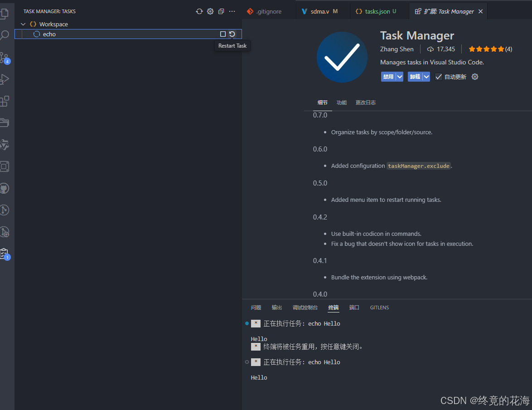Click the taskManager.exclude code text
532x410 pixels.
click(x=418, y=166)
